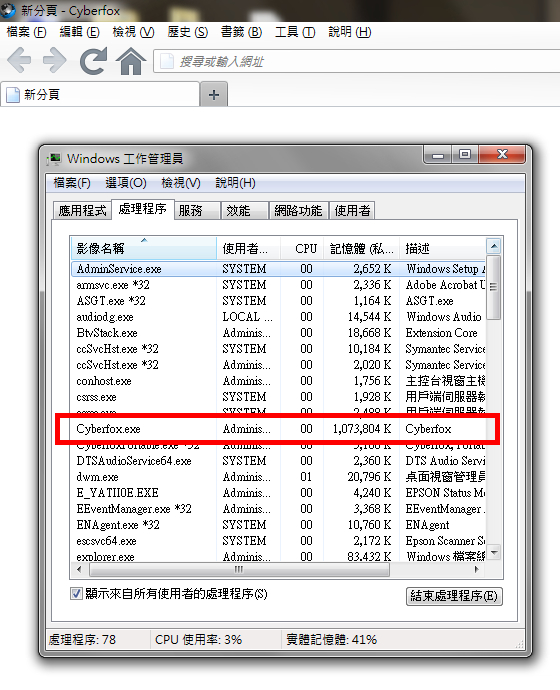The width and height of the screenshot is (560, 690).
Task: Switch to 網路功能 tab
Action: click(298, 210)
